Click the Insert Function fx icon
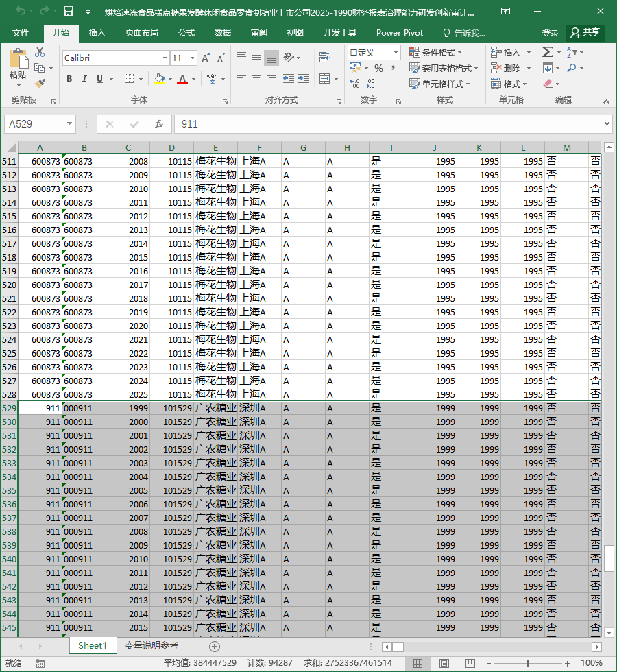617x672 pixels. (159, 124)
